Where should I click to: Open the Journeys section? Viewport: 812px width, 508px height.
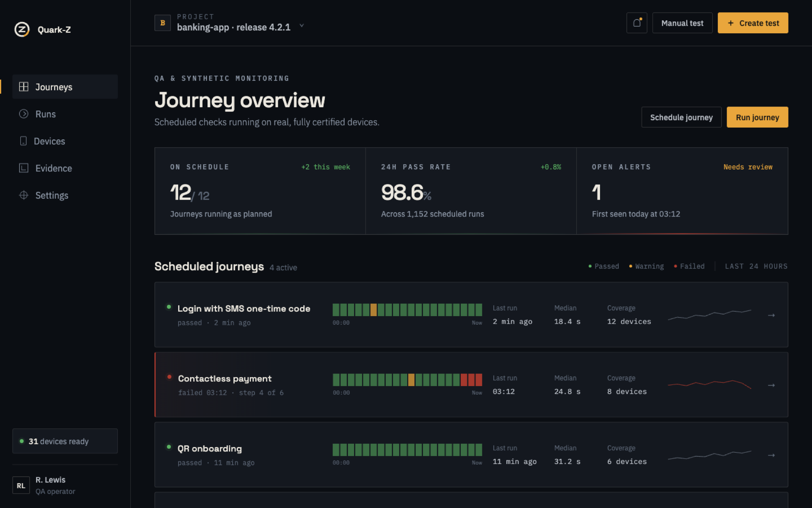click(65, 87)
